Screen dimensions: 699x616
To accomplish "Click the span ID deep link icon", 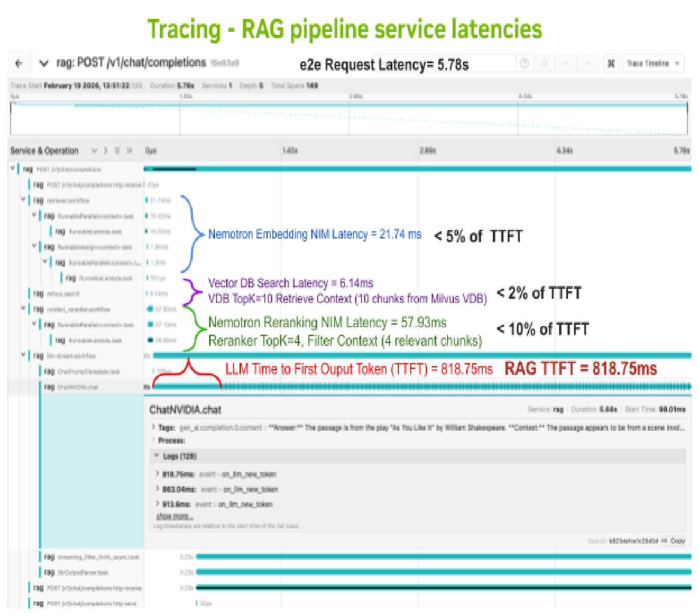I will coord(664,541).
